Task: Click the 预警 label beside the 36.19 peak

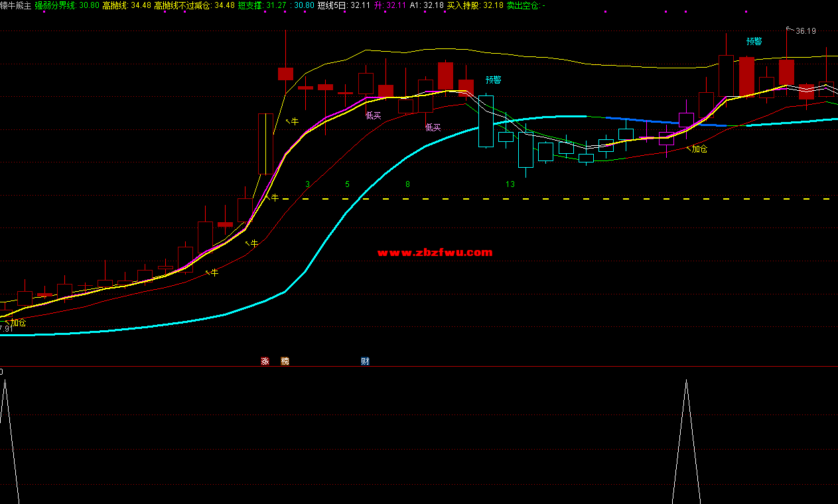Action: point(754,41)
